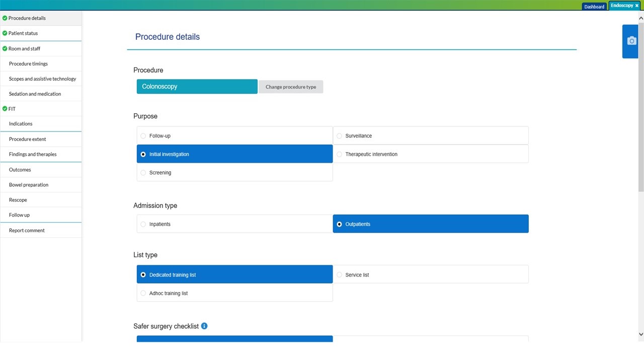Click the scroll-down arrow at scrollbar bottom
The height and width of the screenshot is (351, 644).
640,334
